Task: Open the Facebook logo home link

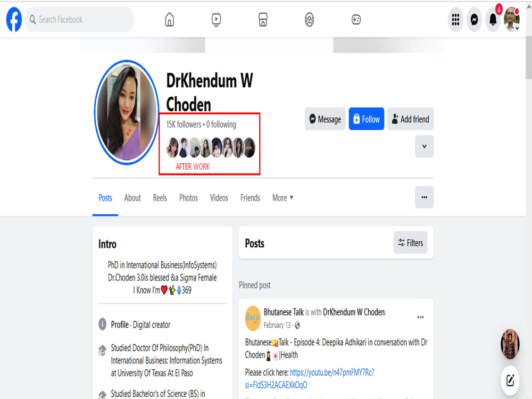Action: [x=14, y=20]
